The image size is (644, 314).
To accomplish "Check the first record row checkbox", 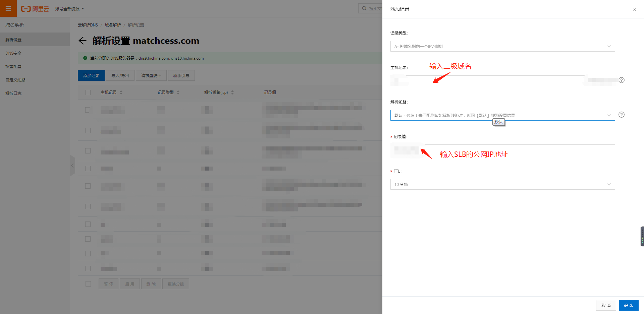I will (88, 110).
